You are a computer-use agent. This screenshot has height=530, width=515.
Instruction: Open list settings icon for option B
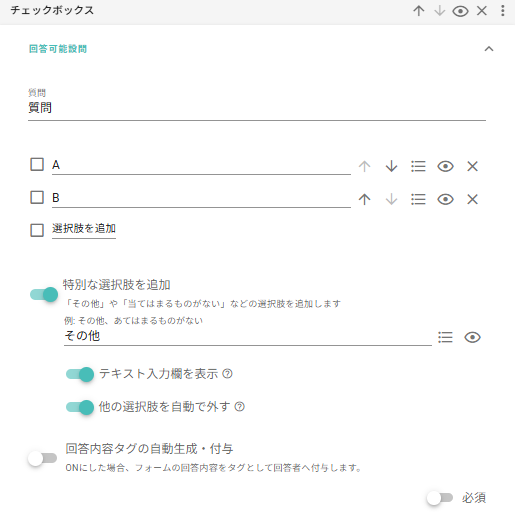[x=418, y=199]
